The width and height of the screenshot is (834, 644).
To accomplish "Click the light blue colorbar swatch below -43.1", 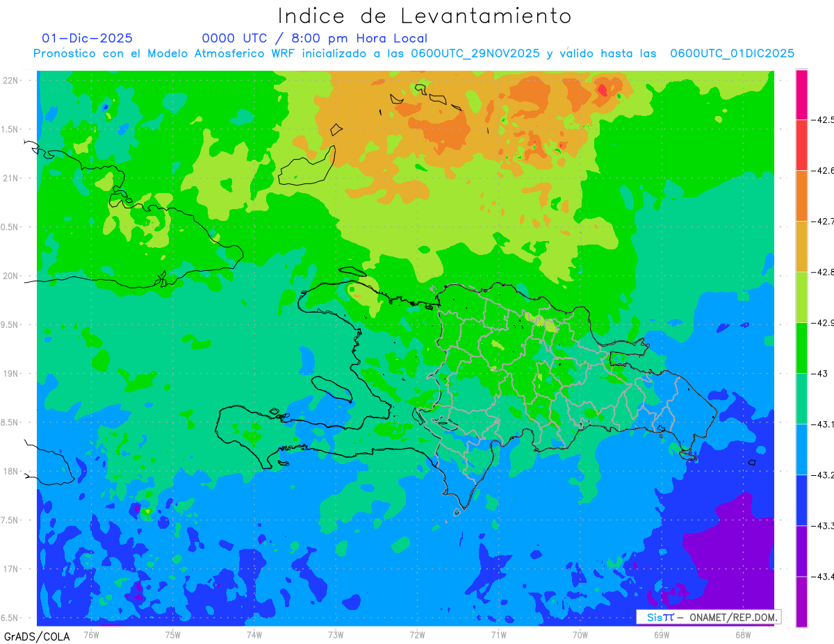I will 801,449.
